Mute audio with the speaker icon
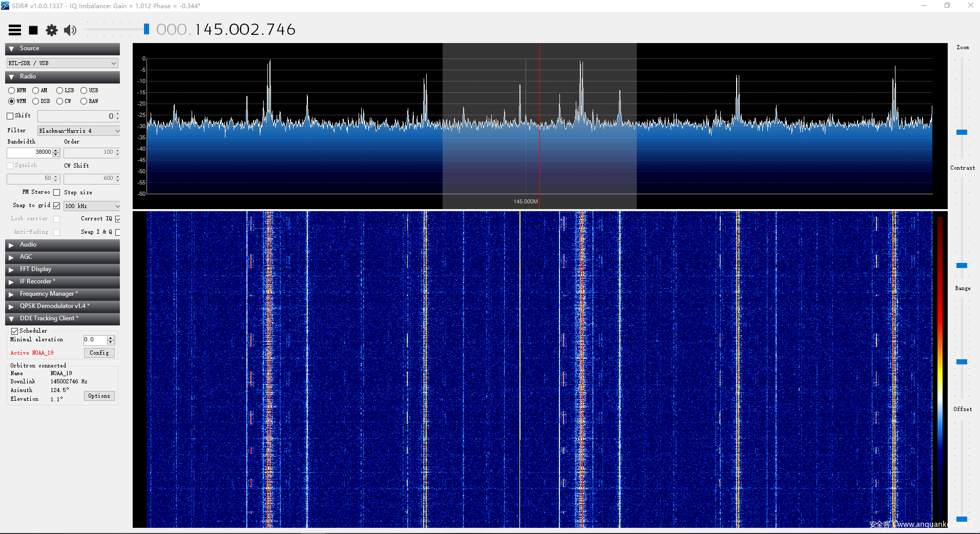The height and width of the screenshot is (534, 980). coord(70,30)
